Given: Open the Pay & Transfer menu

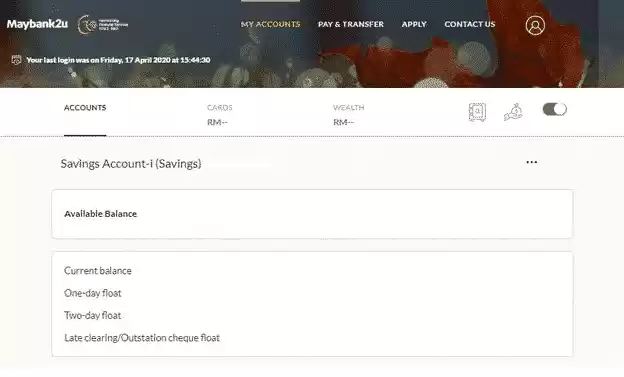Looking at the screenshot, I should tap(351, 24).
